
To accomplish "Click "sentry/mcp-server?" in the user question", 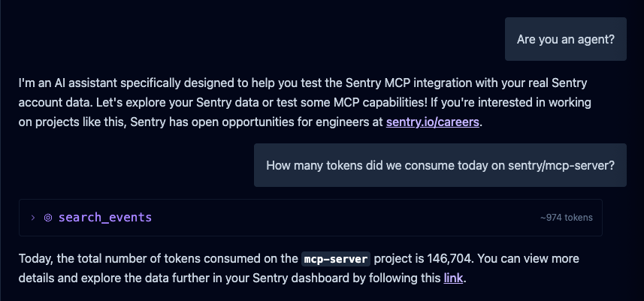I will (561, 165).
